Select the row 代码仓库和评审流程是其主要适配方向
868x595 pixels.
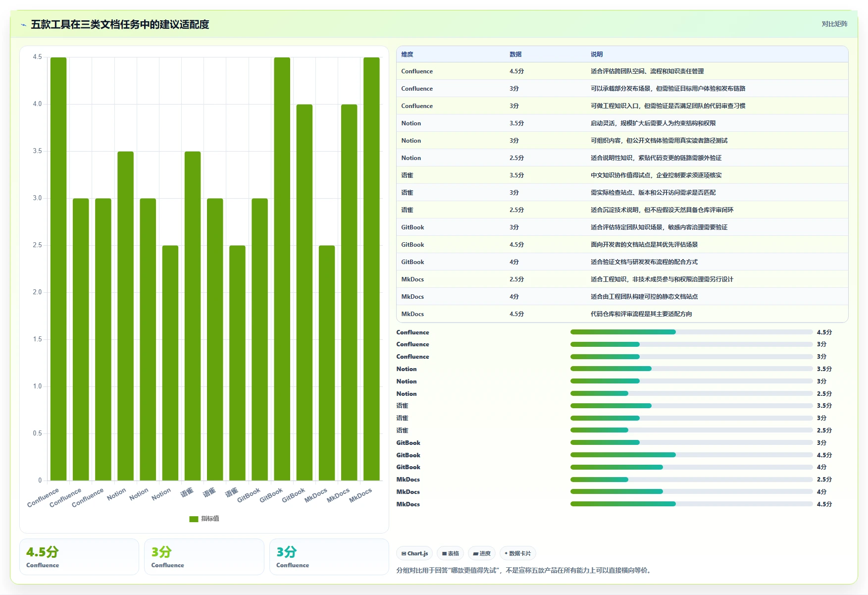(622, 314)
